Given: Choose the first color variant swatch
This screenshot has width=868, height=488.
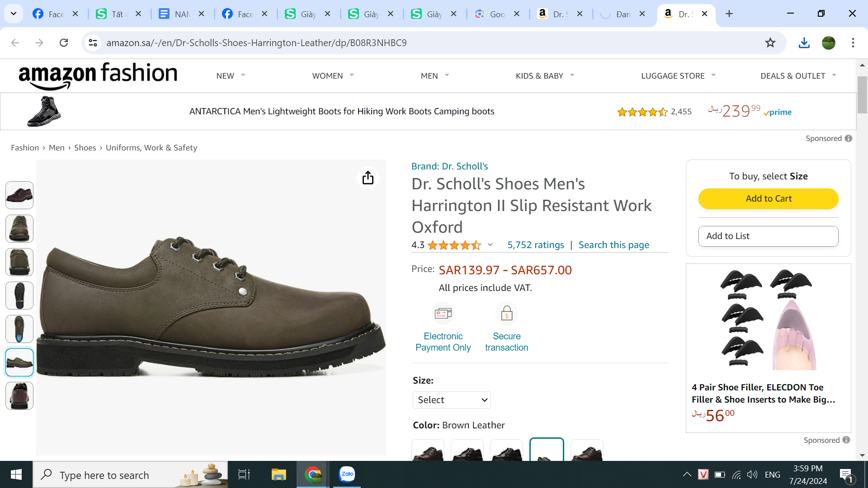Looking at the screenshot, I should point(428,451).
